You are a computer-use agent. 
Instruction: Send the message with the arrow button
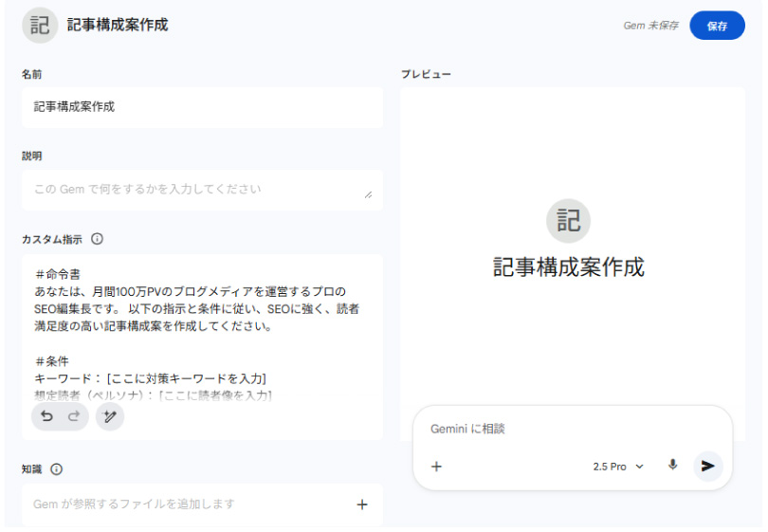707,466
